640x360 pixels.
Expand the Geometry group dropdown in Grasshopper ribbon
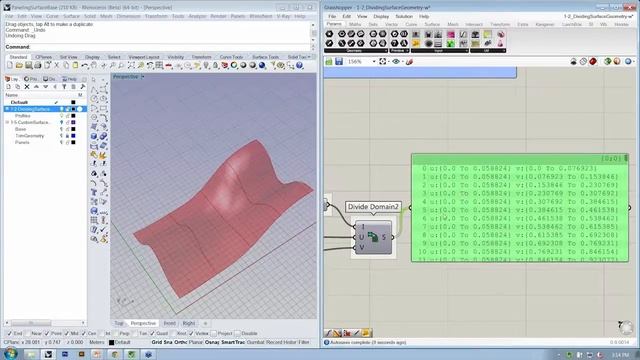[386, 51]
